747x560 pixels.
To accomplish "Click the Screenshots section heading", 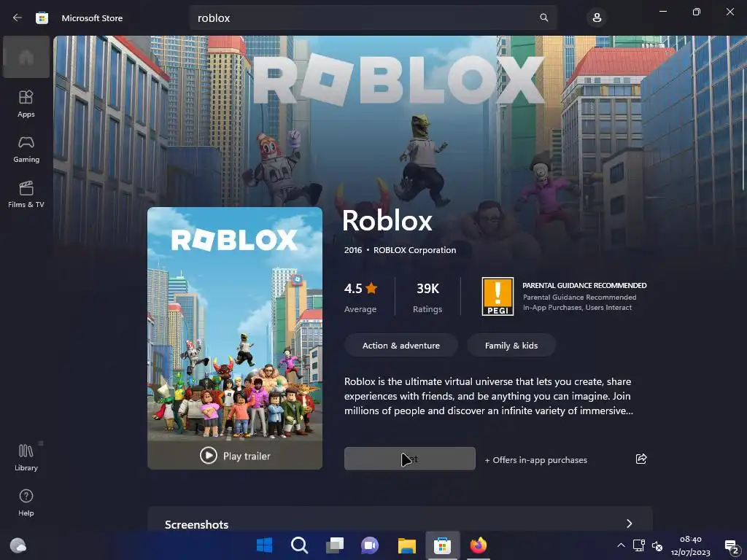I will (x=196, y=524).
